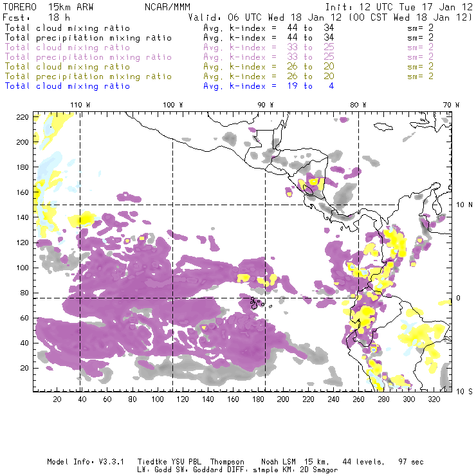Click 'sm= 2' on the first black legend row
Viewport: 476px width, 476px height.
[x=420, y=28]
